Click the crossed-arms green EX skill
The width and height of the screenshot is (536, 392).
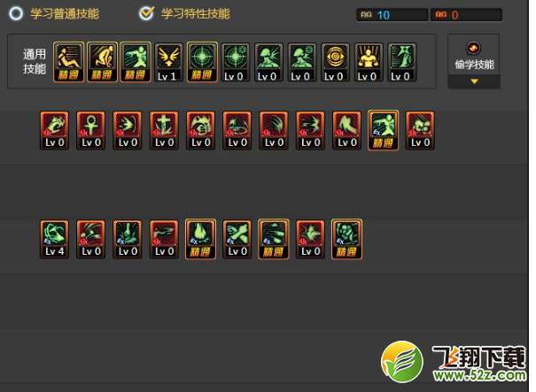click(237, 240)
